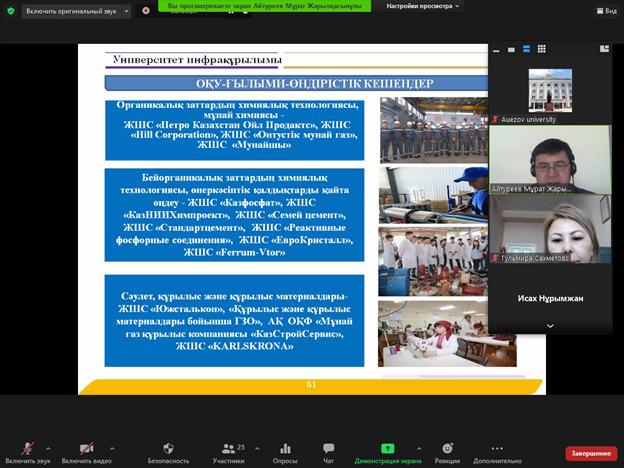The height and width of the screenshot is (468, 624).
Task: Open the Дополнительно more options icon
Action: pos(497,448)
